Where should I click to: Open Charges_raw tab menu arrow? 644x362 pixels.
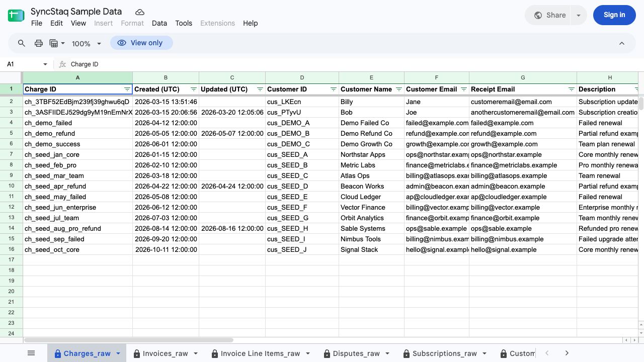118,353
